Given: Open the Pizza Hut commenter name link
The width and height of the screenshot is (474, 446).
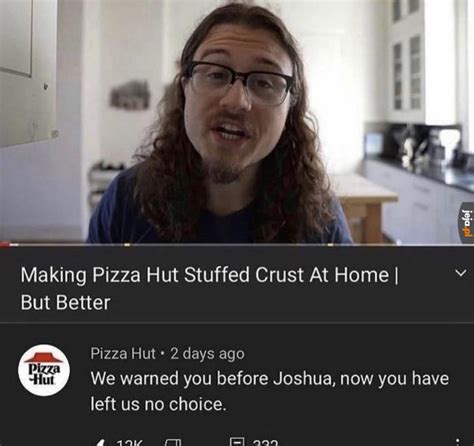Looking at the screenshot, I should point(123,353).
